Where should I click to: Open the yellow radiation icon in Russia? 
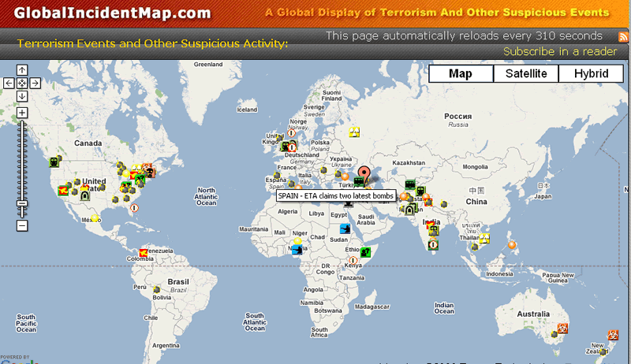coord(354,132)
